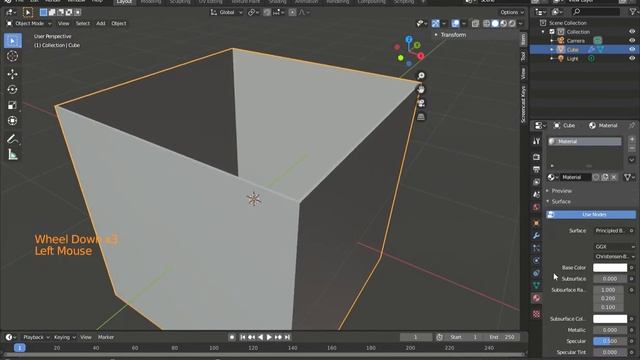The width and height of the screenshot is (640, 360).
Task: Activate the Move tool
Action: pos(13,74)
